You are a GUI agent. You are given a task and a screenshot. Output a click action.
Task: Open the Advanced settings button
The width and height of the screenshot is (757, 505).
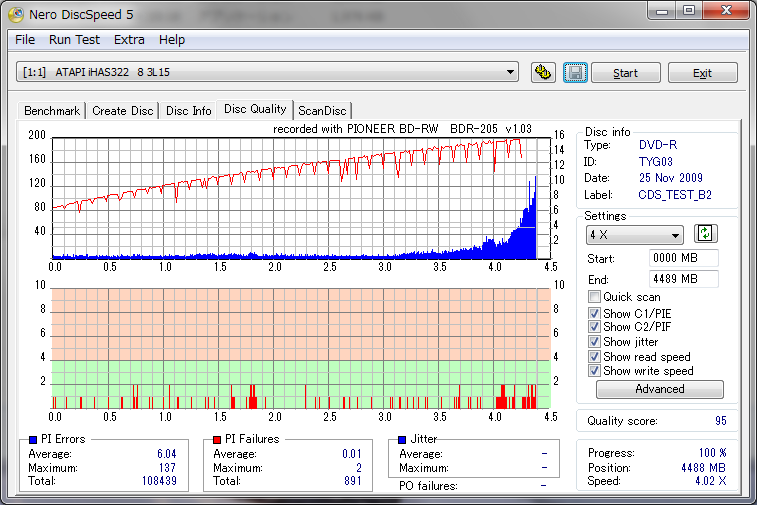(x=659, y=389)
